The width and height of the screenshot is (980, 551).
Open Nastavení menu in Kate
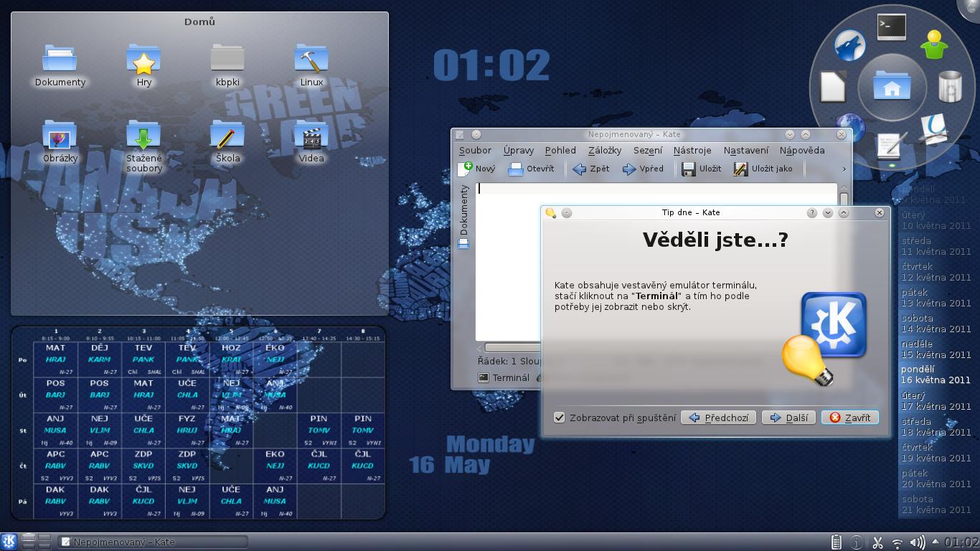point(746,150)
